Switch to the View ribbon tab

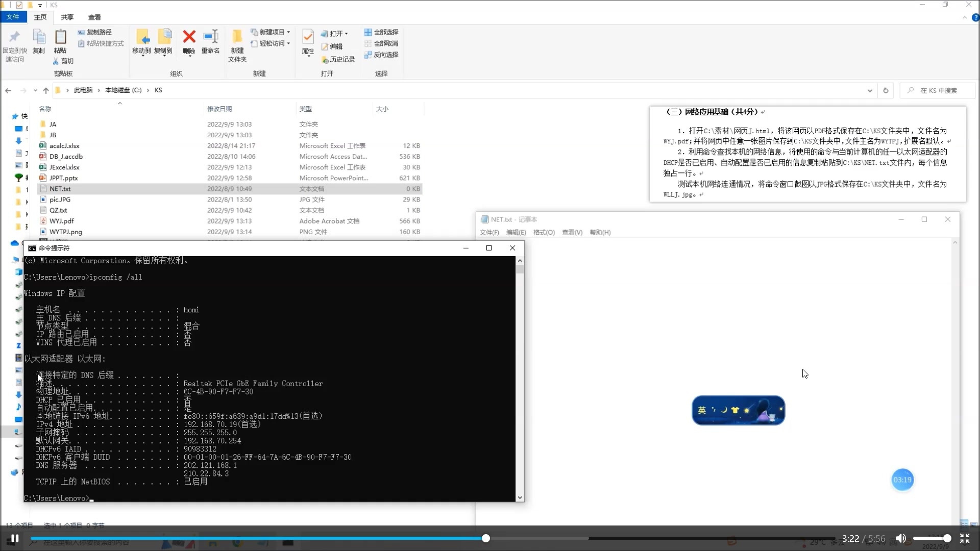point(94,17)
